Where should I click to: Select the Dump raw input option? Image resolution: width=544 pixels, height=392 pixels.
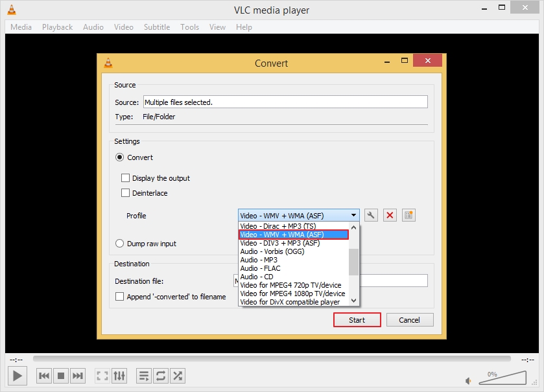pyautogui.click(x=120, y=244)
